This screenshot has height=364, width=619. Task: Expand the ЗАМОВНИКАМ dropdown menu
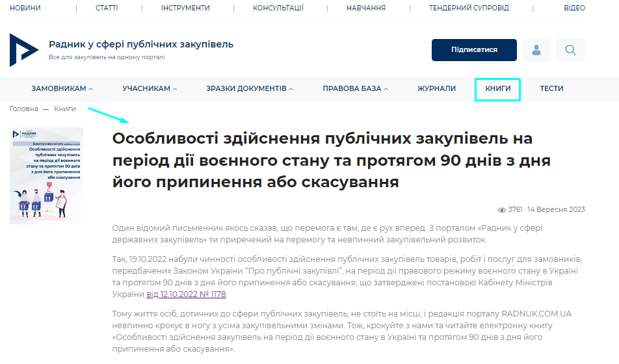pos(62,88)
